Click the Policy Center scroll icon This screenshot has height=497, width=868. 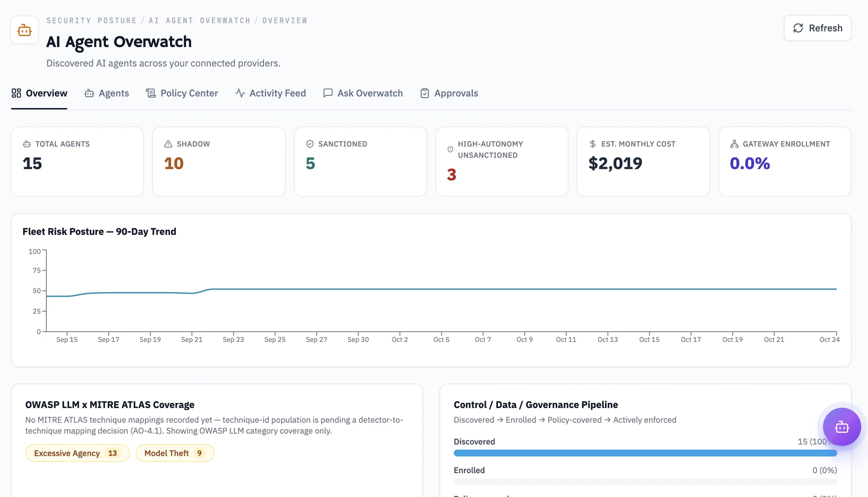point(151,93)
